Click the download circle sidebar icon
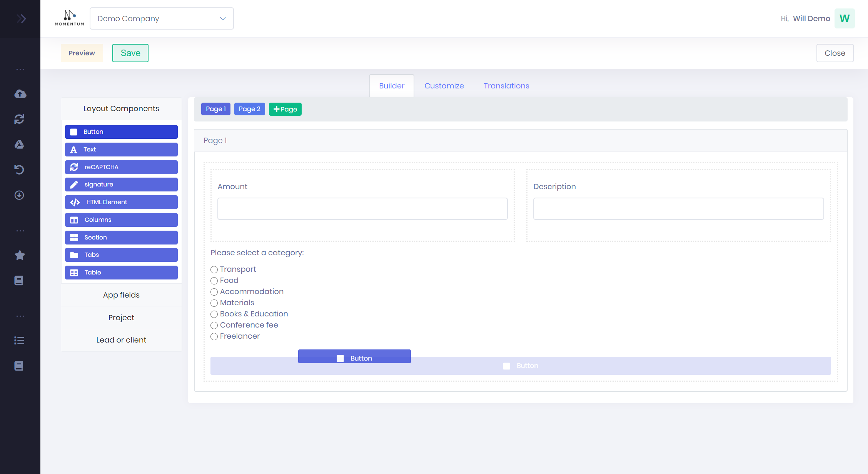 pos(19,195)
